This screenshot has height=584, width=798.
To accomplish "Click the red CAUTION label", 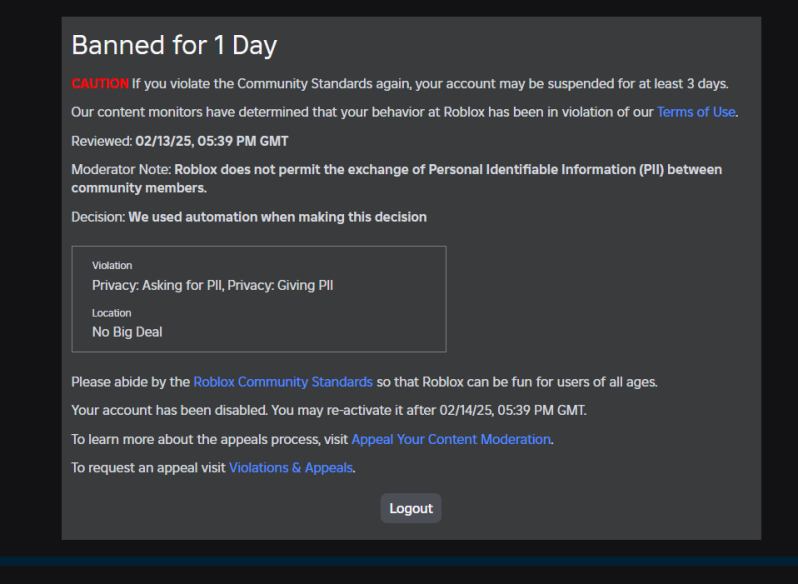I will pyautogui.click(x=100, y=84).
